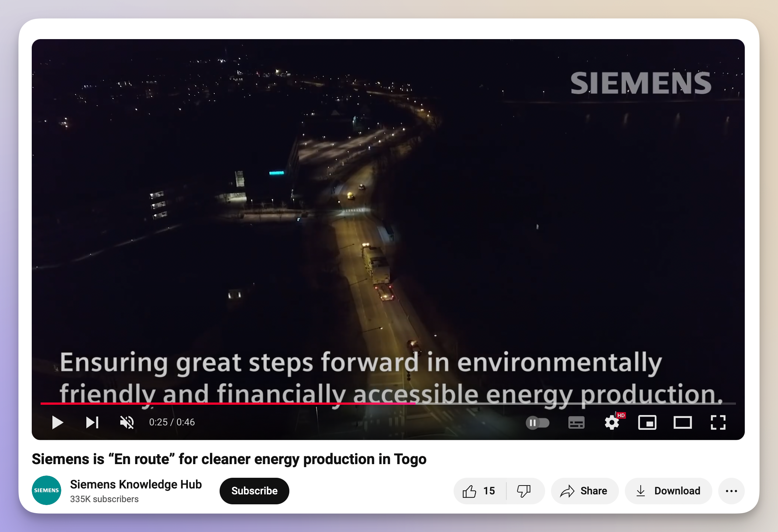Skip to the next video
The width and height of the screenshot is (778, 532).
coord(92,422)
